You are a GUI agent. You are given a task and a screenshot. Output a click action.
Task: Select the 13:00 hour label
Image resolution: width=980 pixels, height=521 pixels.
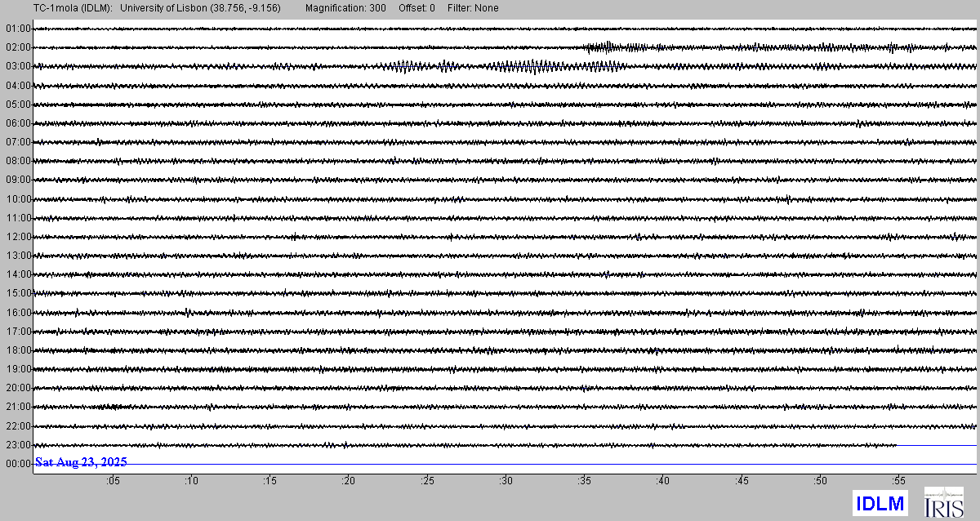[x=17, y=256]
